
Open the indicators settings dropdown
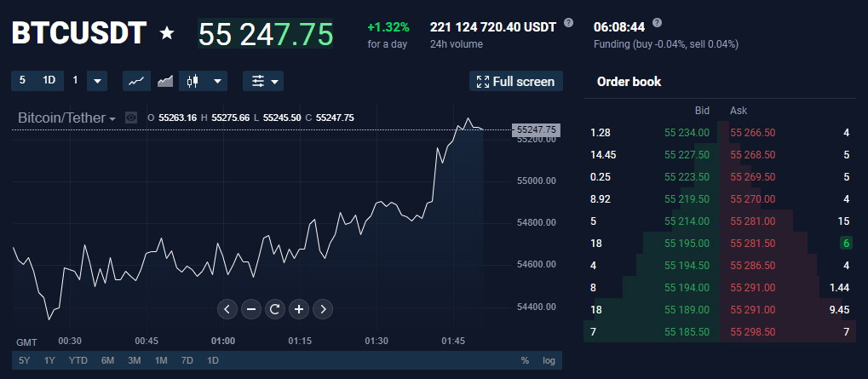coord(263,81)
